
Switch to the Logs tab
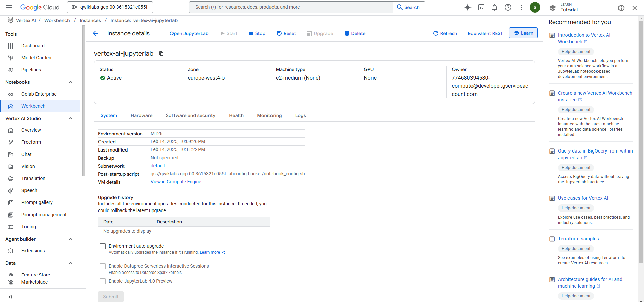(x=300, y=115)
